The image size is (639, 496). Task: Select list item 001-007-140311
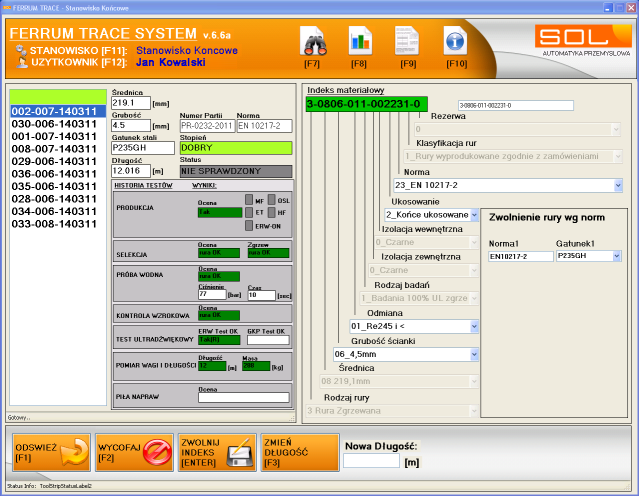[58, 137]
